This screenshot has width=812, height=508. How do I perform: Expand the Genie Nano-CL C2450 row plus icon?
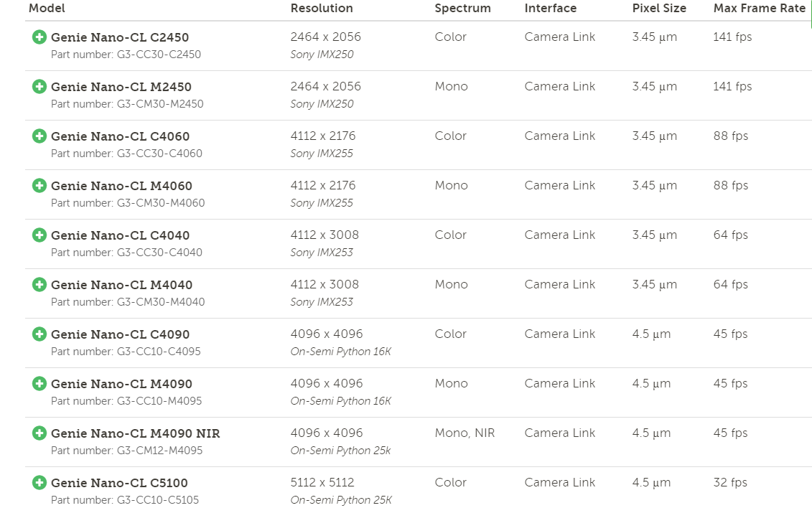coord(39,37)
